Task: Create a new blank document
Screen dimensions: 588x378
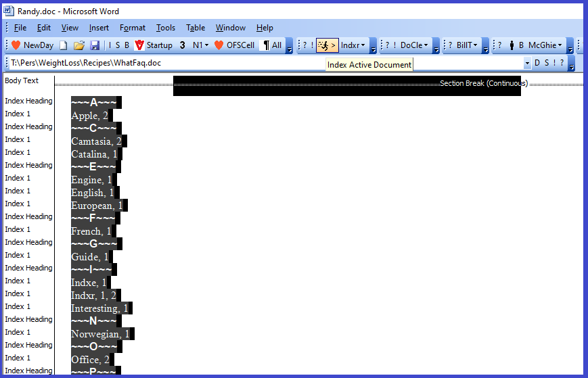Action: pyautogui.click(x=64, y=45)
